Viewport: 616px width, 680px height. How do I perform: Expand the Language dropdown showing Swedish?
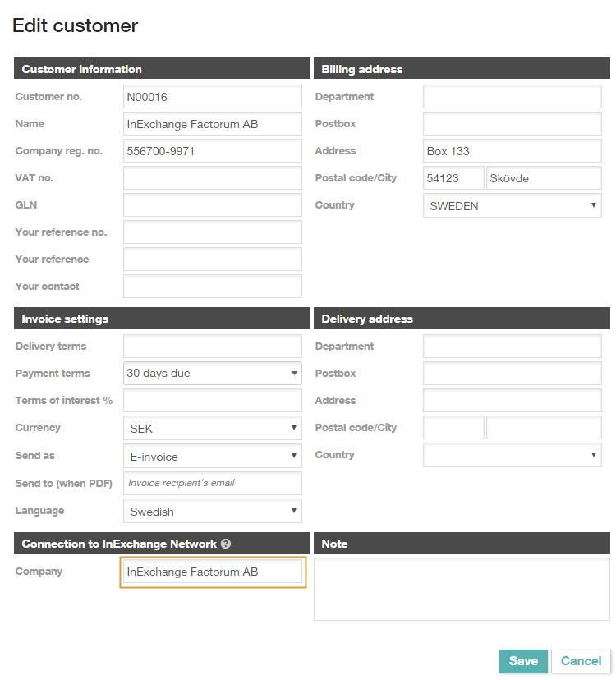(213, 511)
